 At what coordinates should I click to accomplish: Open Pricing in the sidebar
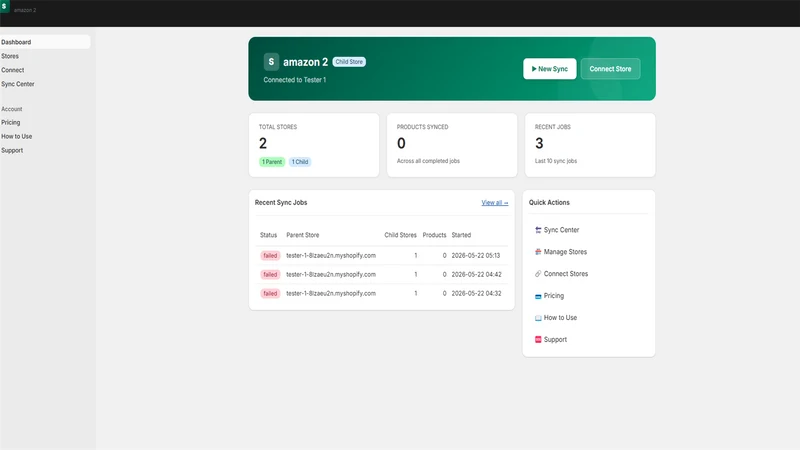10,122
